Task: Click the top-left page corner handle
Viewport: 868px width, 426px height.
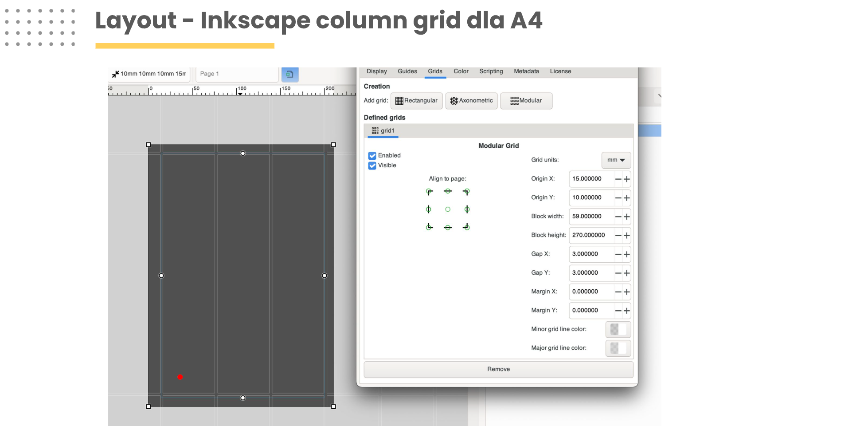Action: [x=149, y=145]
